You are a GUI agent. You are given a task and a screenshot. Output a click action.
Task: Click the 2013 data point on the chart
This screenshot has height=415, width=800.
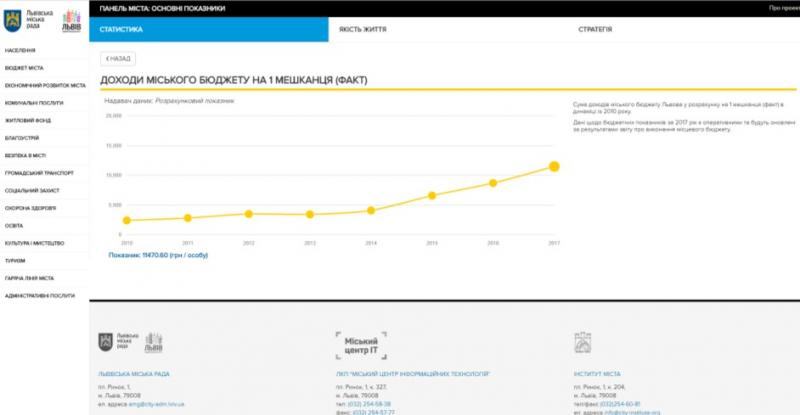tap(310, 214)
